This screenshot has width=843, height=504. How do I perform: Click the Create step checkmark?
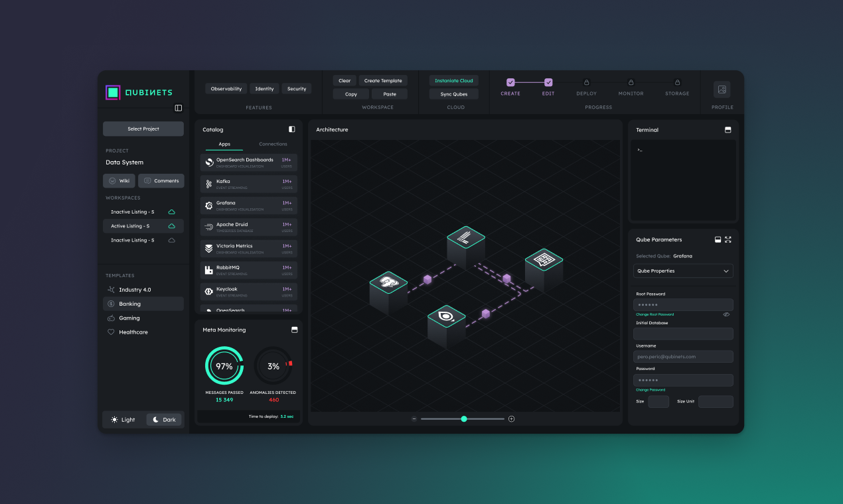[x=510, y=82]
